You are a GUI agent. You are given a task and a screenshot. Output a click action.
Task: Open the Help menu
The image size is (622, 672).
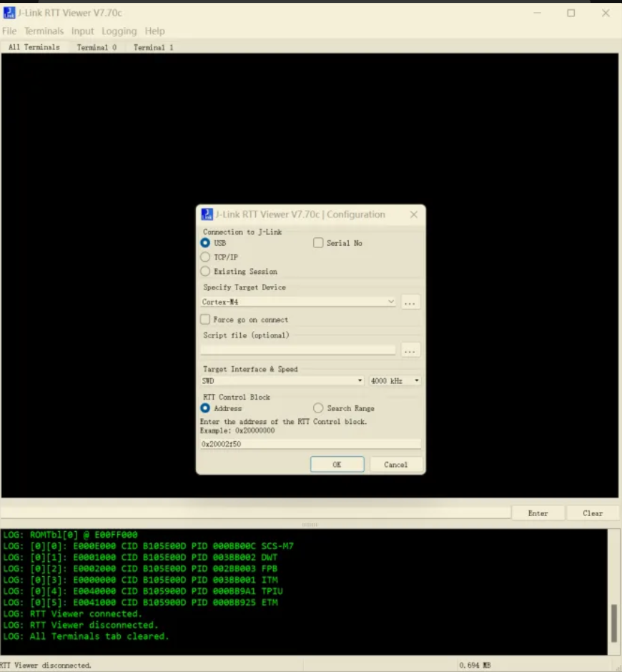coord(154,31)
